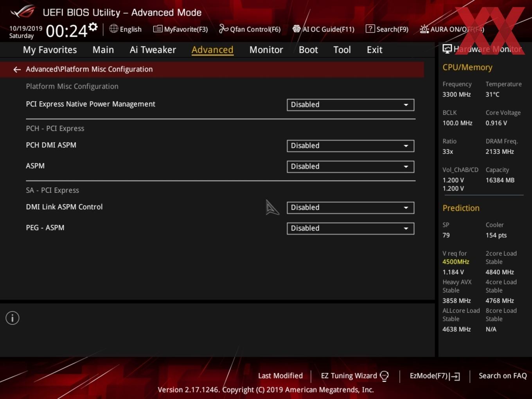Go to Monitor tab

(266, 50)
